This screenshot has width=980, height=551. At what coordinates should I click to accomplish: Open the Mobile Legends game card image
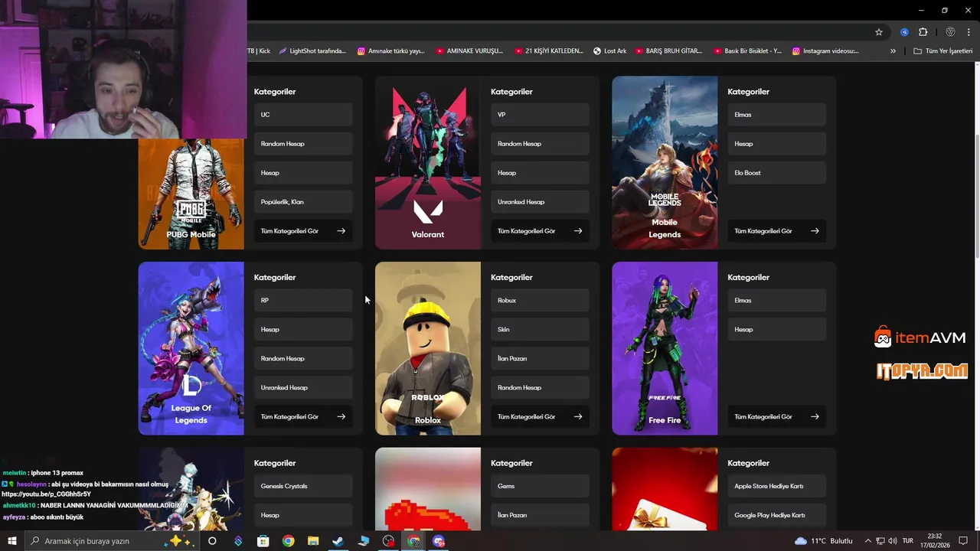tap(665, 162)
